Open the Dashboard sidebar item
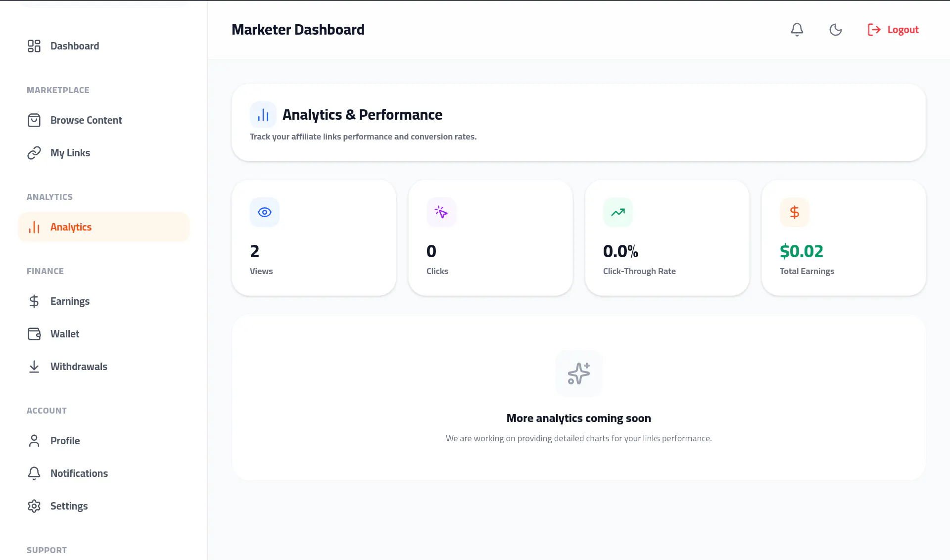 104,46
